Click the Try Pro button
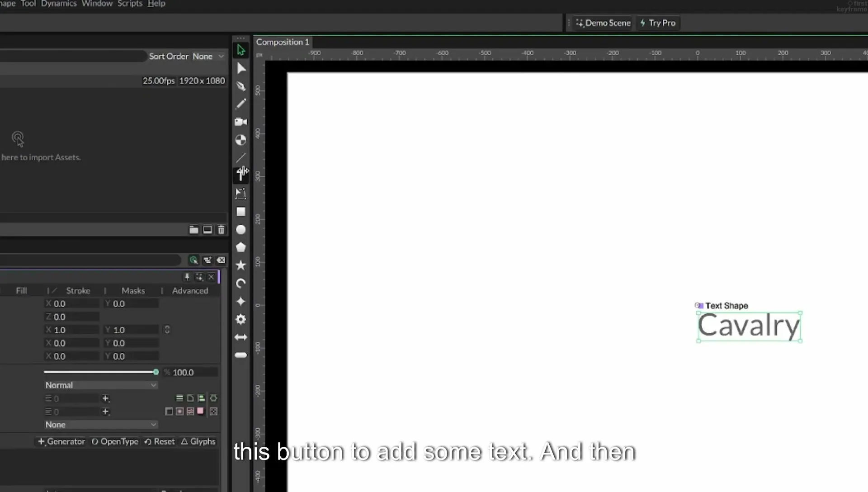868x492 pixels. (x=658, y=23)
